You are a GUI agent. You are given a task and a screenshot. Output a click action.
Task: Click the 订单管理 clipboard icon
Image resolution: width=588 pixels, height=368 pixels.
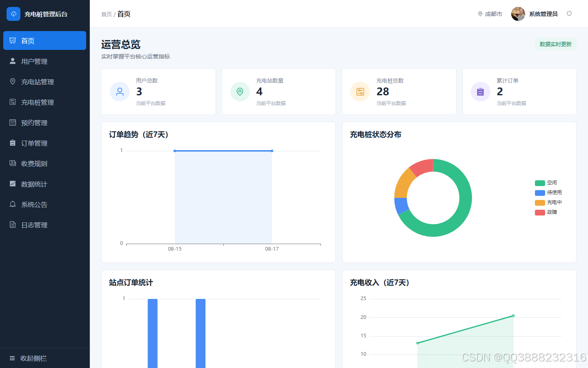[13, 143]
